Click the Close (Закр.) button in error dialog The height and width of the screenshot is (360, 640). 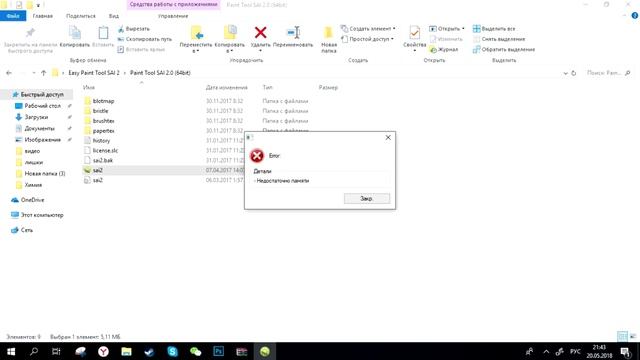pyautogui.click(x=367, y=198)
